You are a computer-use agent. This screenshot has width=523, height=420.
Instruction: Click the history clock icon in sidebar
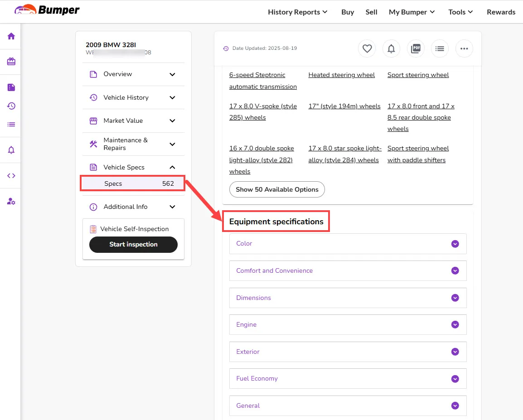click(x=10, y=106)
